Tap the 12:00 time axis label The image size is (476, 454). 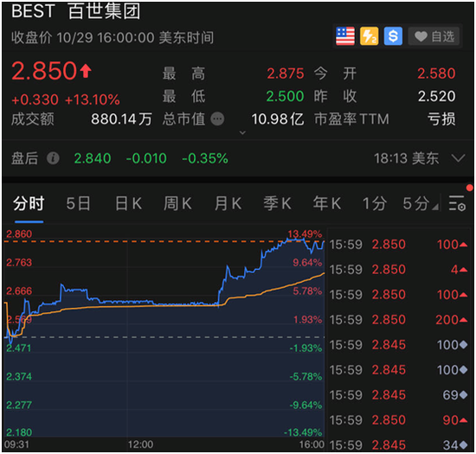pyautogui.click(x=140, y=444)
